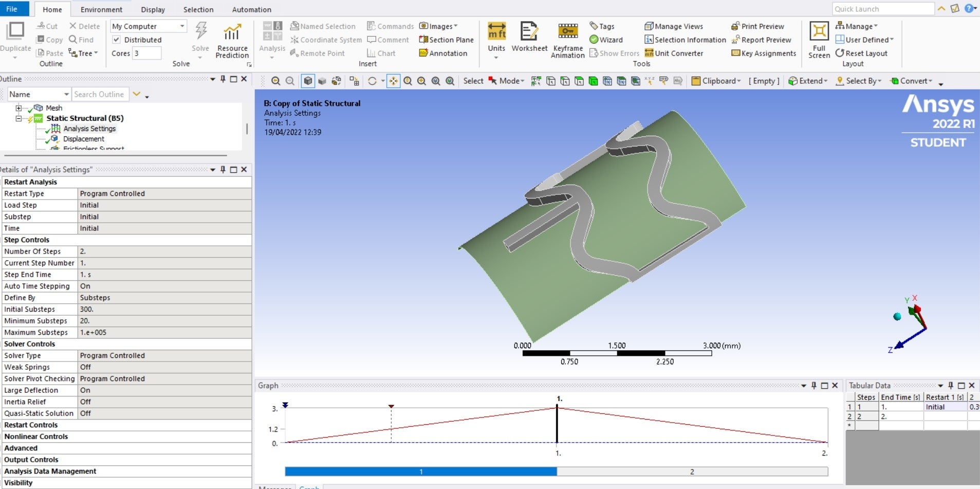Open the Clipboard dropdown menu

tap(716, 81)
